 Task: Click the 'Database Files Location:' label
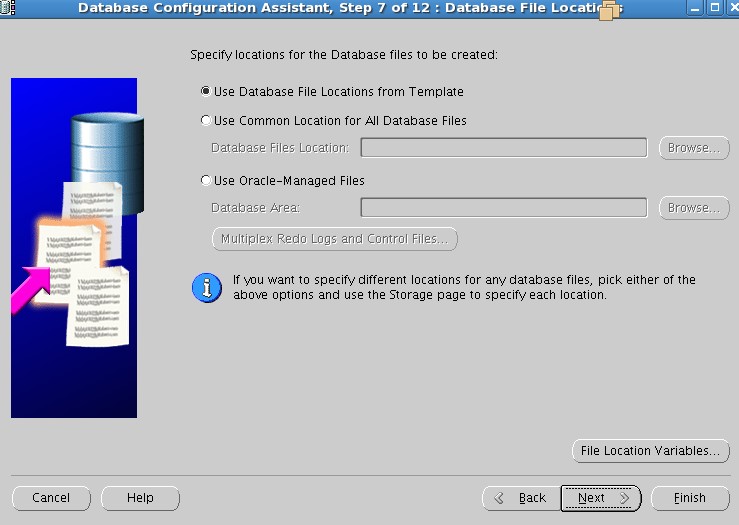280,148
